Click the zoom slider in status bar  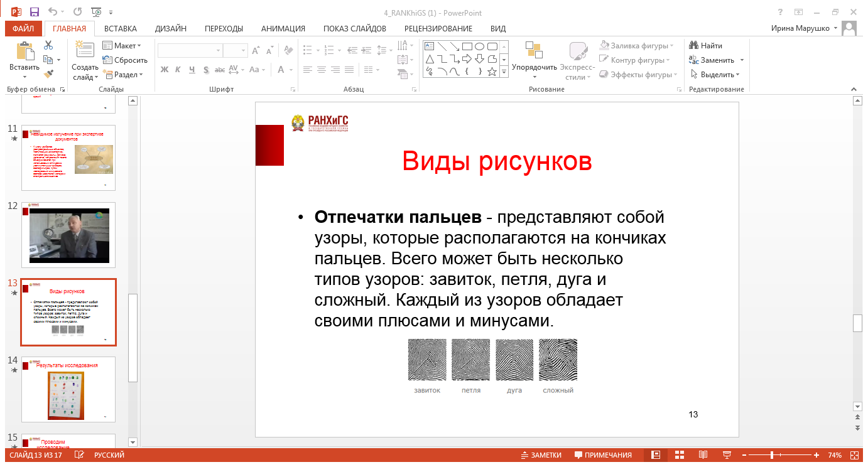point(779,455)
